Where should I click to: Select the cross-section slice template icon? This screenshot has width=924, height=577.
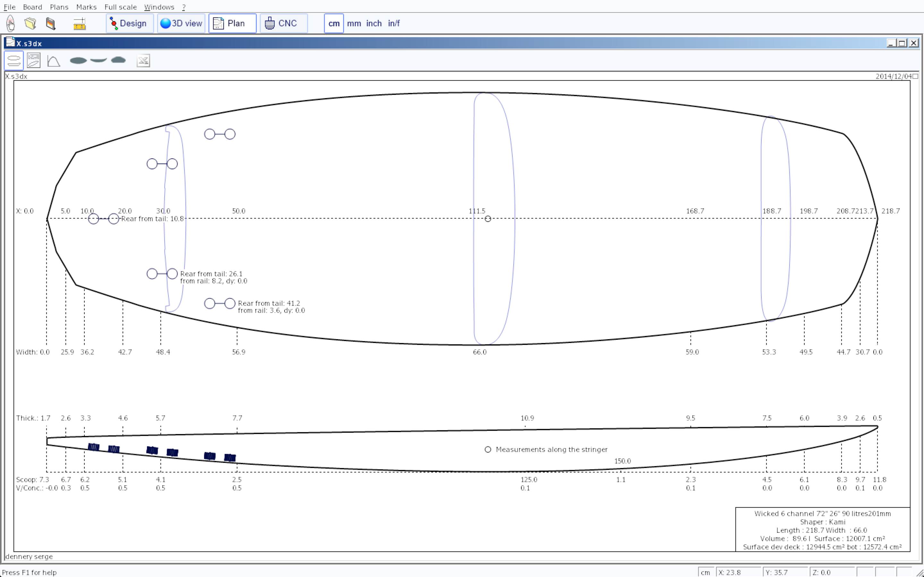tap(118, 60)
